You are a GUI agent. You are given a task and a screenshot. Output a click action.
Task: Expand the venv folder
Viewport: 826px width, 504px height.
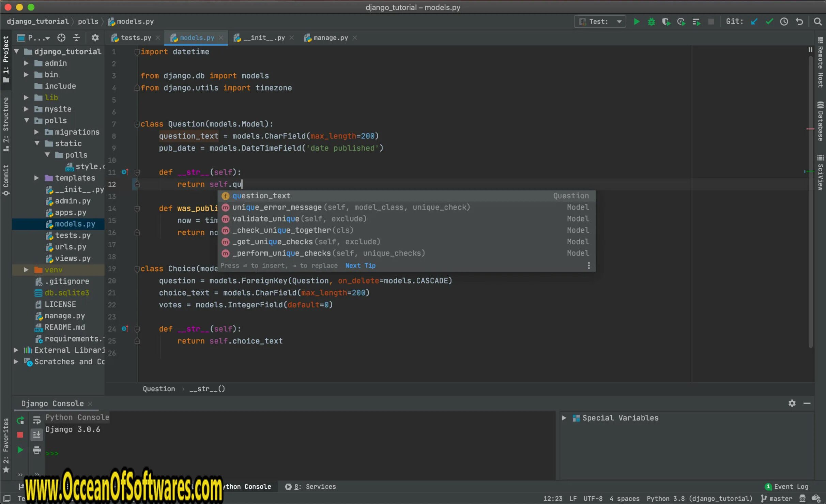tap(26, 270)
